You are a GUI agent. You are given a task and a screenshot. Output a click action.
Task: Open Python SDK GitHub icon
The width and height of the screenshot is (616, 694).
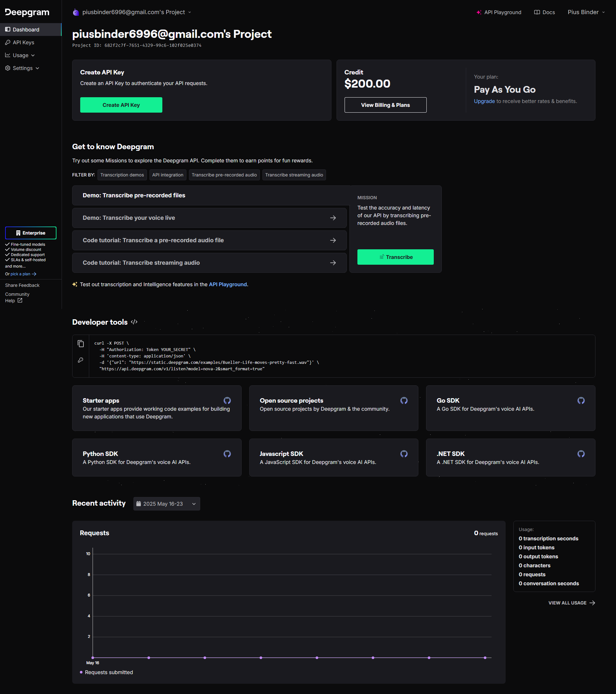pyautogui.click(x=227, y=454)
